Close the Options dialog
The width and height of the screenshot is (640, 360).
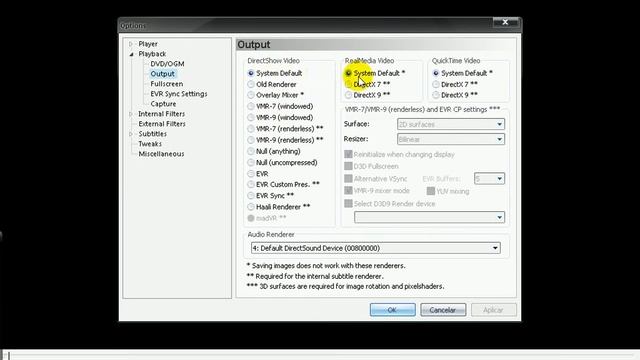(x=505, y=22)
